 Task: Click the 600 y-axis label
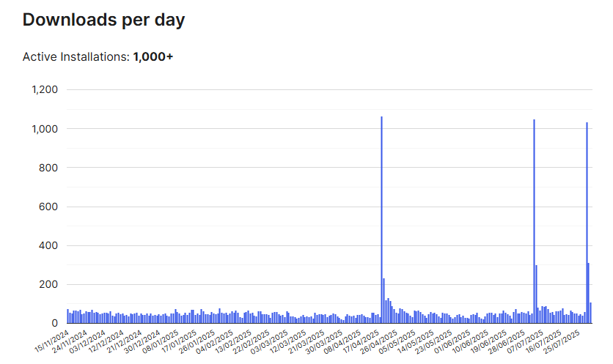[x=48, y=207]
